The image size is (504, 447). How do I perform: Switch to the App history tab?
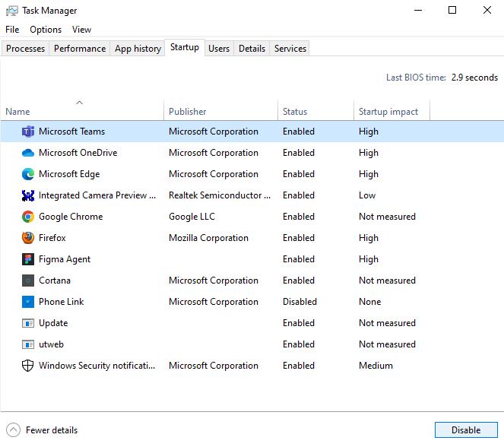tap(138, 49)
